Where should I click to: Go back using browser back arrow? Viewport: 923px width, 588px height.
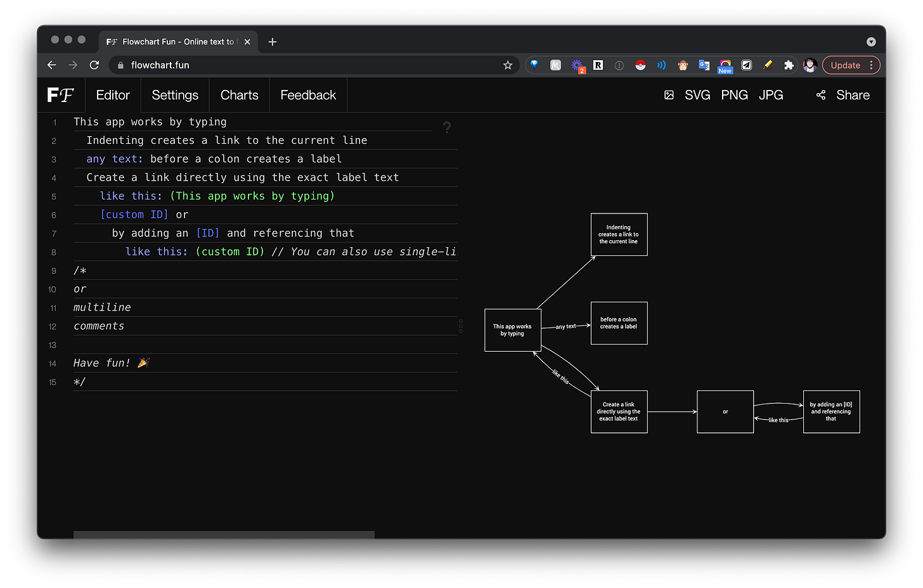point(52,65)
